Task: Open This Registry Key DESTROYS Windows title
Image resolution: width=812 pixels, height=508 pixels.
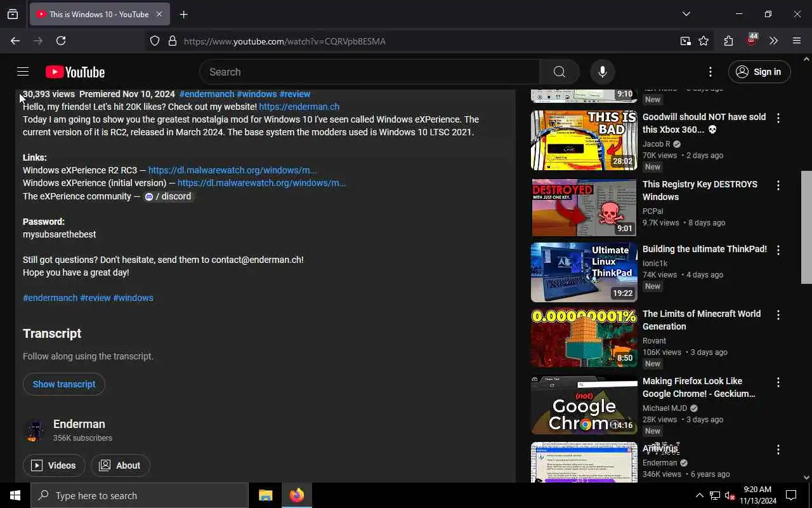Action: tap(700, 190)
